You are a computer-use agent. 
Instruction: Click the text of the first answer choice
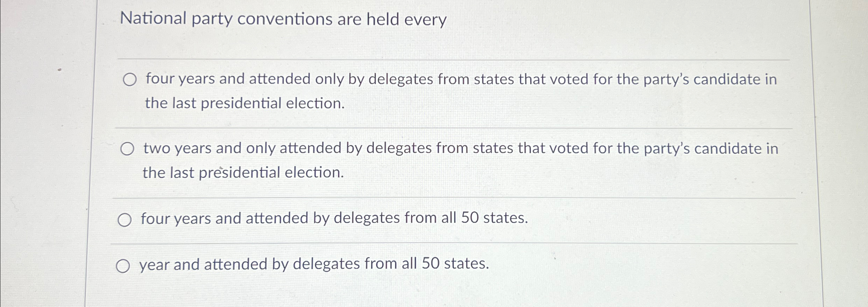421,80
